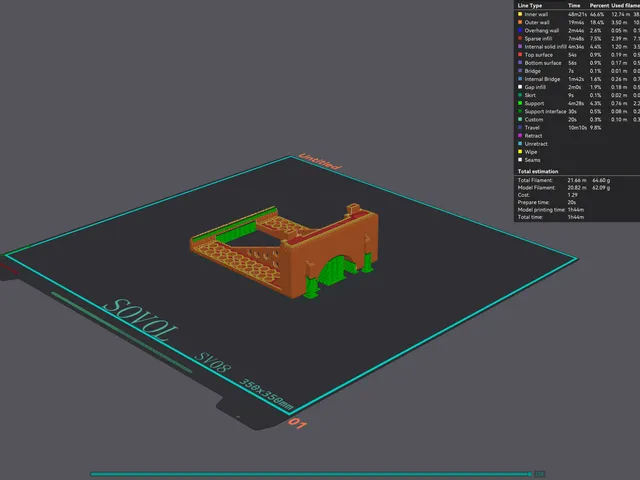Click Inner wall length 12.74 m
This screenshot has width=640, height=480.
620,14
